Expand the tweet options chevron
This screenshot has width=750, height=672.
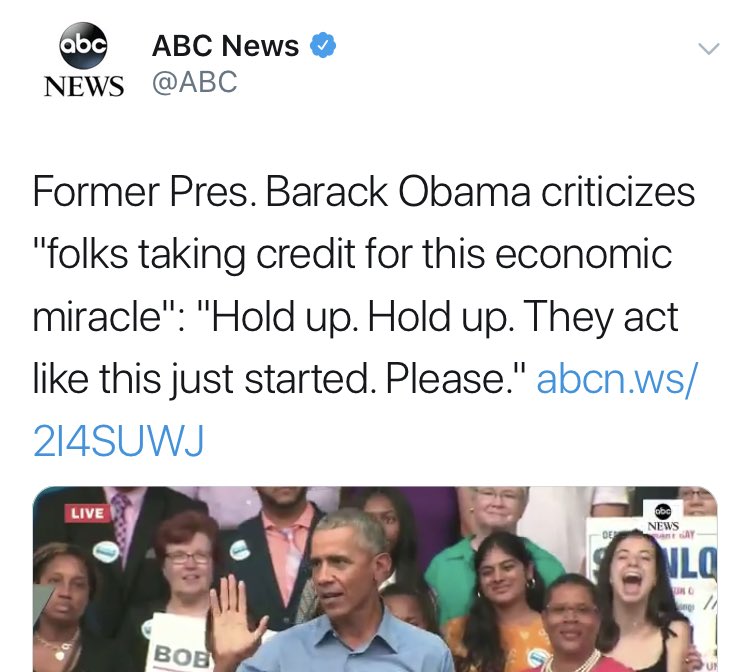(708, 48)
